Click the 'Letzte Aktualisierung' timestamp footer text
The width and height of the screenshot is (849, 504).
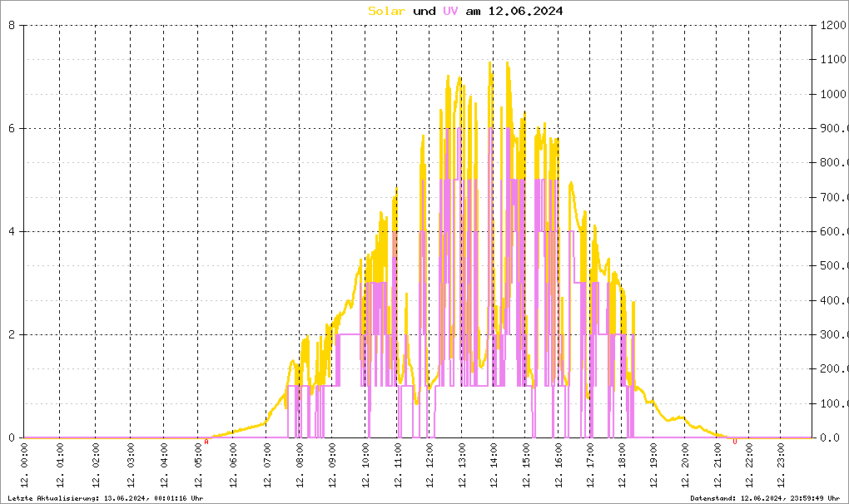tap(106, 498)
